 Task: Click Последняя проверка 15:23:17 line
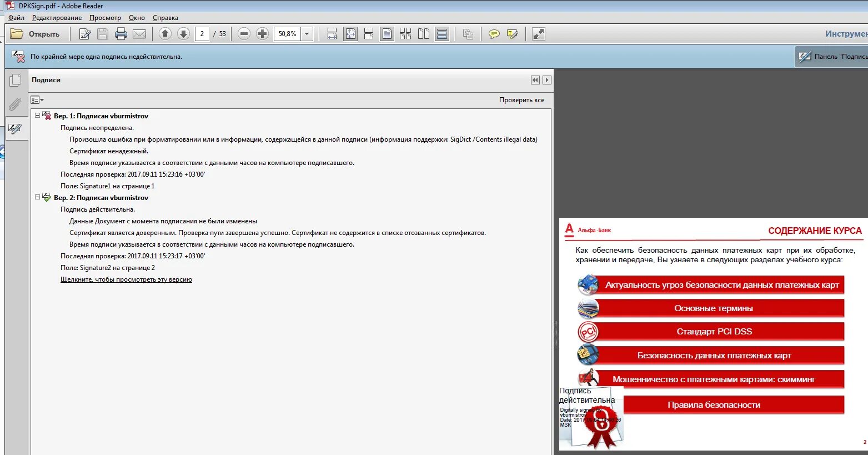(133, 256)
